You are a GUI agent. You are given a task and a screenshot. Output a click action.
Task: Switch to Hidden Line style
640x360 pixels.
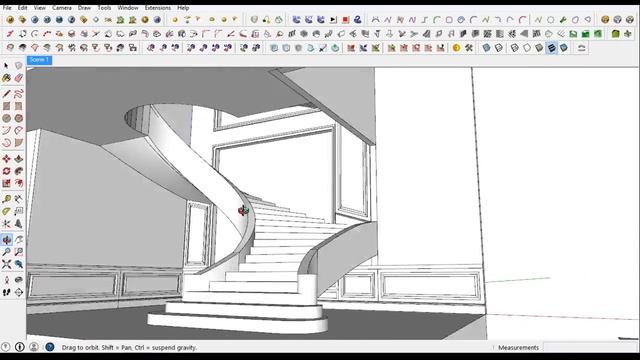(527, 48)
